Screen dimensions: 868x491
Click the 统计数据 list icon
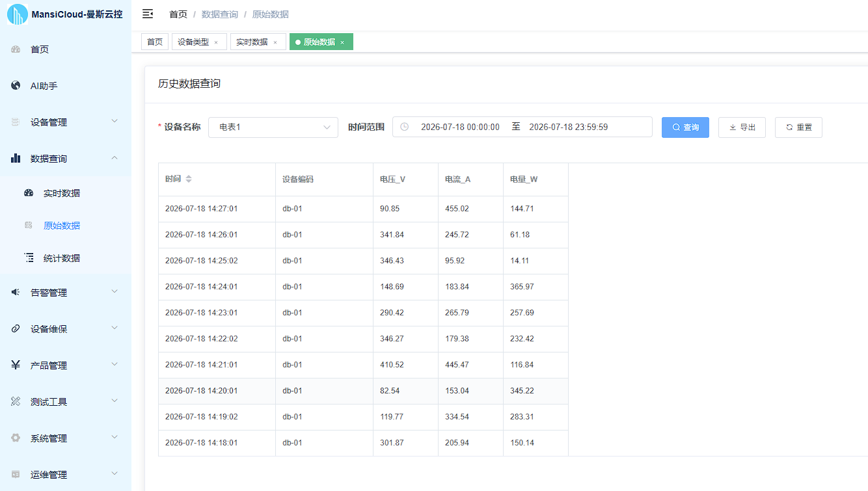pyautogui.click(x=29, y=258)
